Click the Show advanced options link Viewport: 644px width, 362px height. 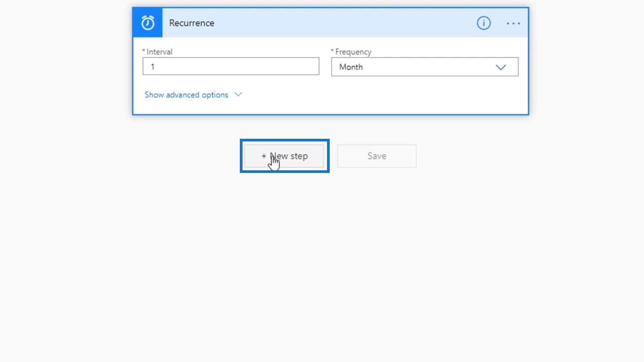[x=186, y=95]
